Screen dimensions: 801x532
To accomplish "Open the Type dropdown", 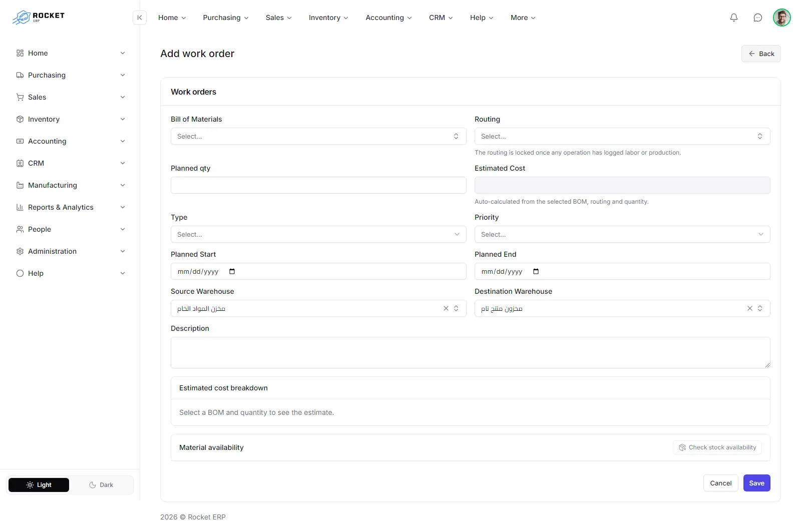I will [318, 234].
